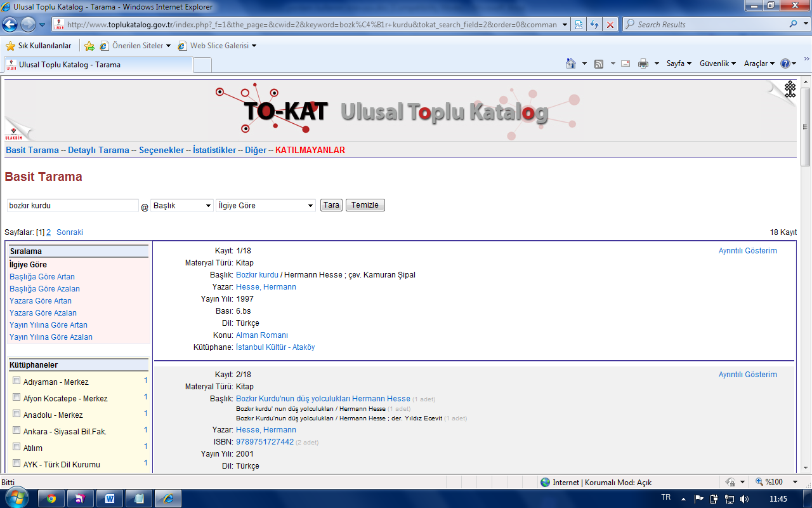Viewport: 812px width, 508px height.
Task: Sort by 'Yayın Yılına Göre Azalan'
Action: pos(51,337)
